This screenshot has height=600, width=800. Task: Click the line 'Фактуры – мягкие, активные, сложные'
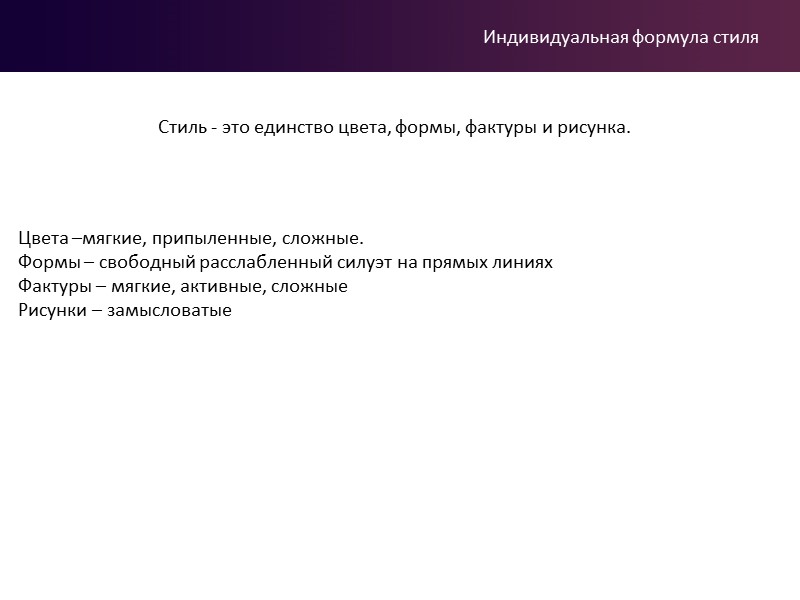tap(183, 286)
